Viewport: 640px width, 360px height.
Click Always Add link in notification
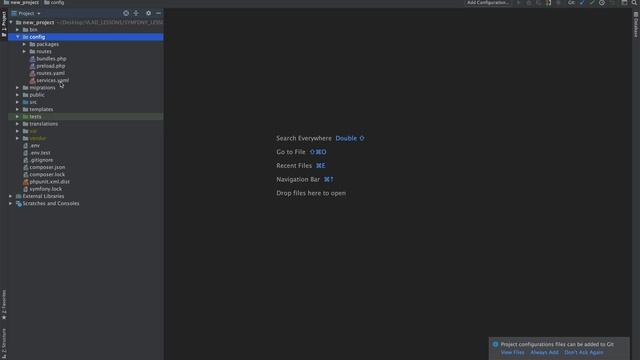click(544, 352)
